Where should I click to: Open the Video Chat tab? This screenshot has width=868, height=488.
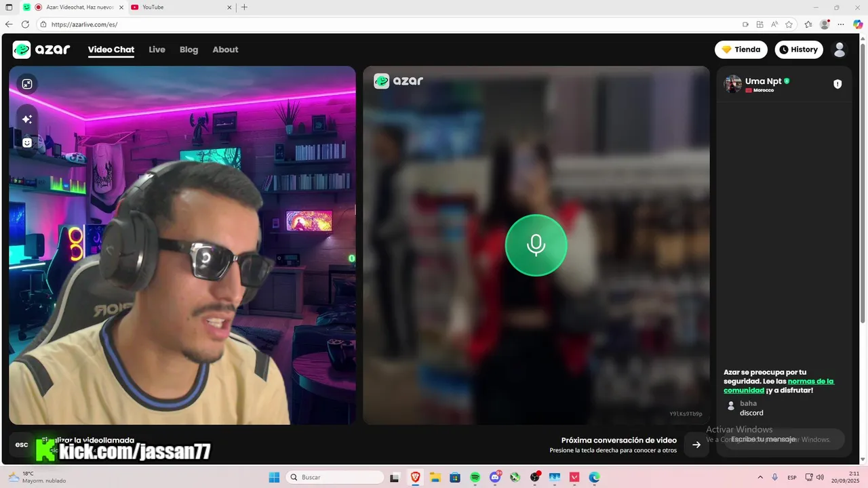[x=111, y=49]
